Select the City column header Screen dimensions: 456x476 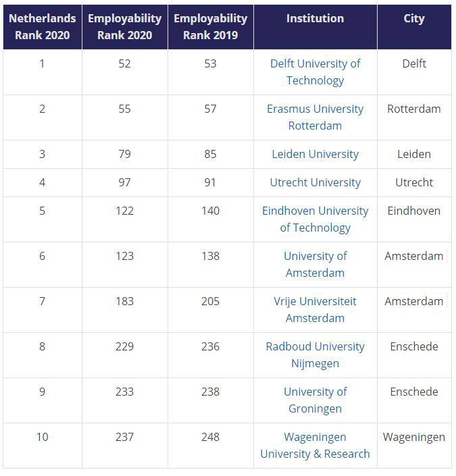click(x=413, y=19)
